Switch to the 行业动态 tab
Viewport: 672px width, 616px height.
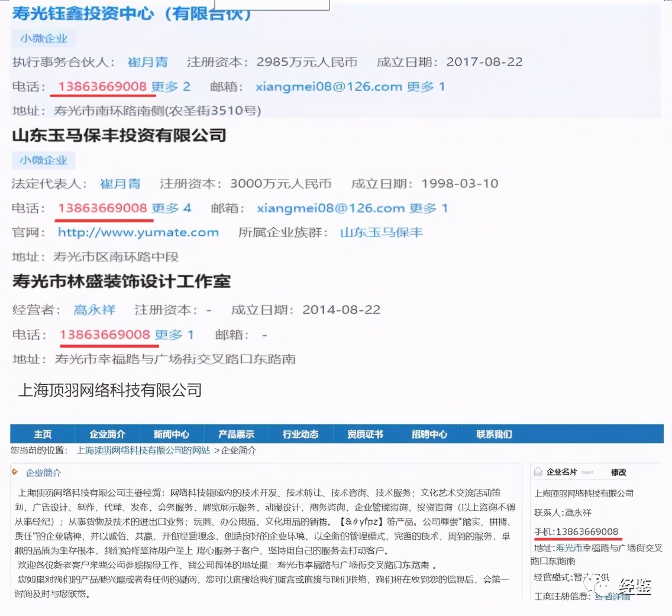coord(301,434)
